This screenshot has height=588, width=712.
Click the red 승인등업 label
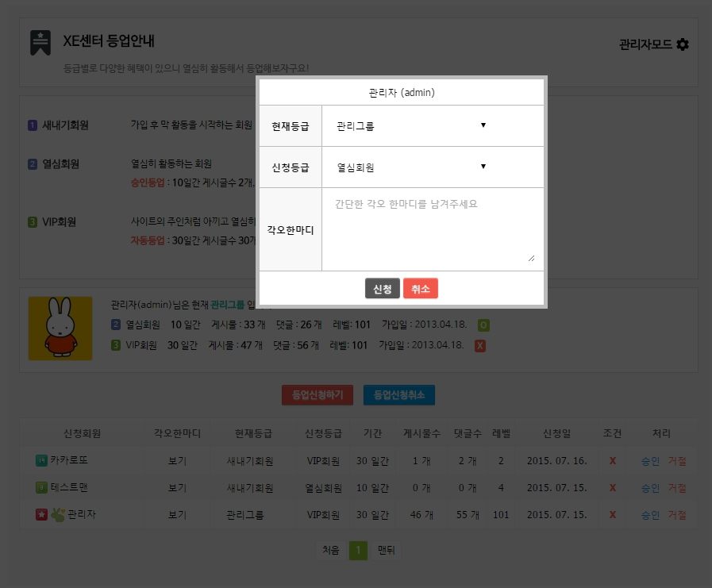tap(148, 183)
